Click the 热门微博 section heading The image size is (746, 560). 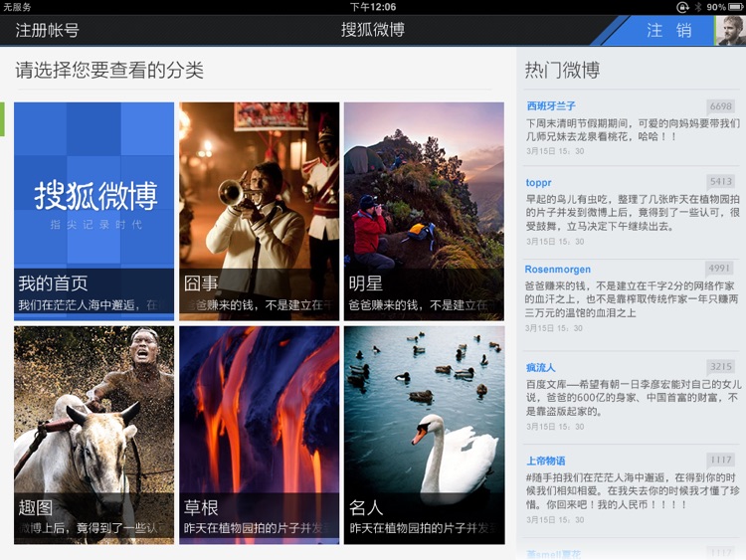click(x=562, y=70)
